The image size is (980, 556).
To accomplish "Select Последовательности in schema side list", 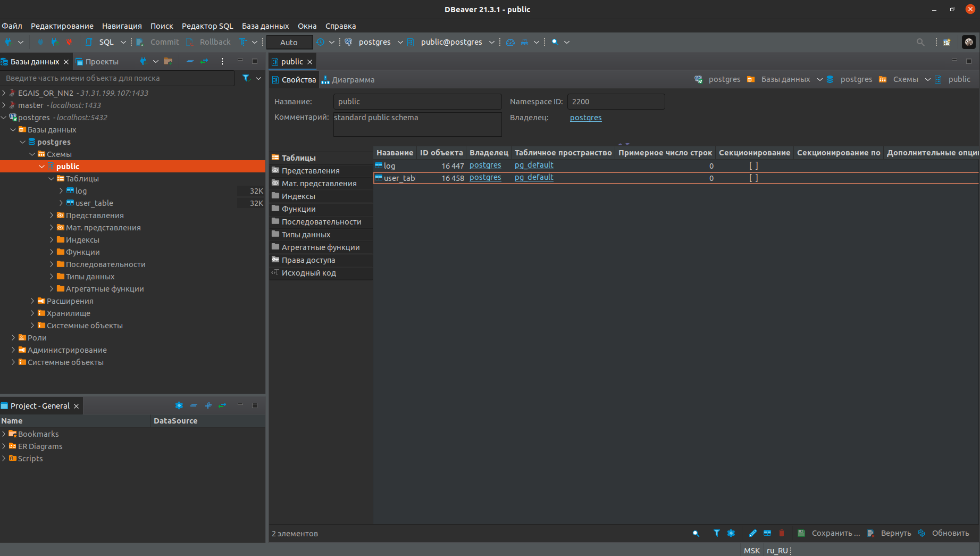I will (x=321, y=222).
